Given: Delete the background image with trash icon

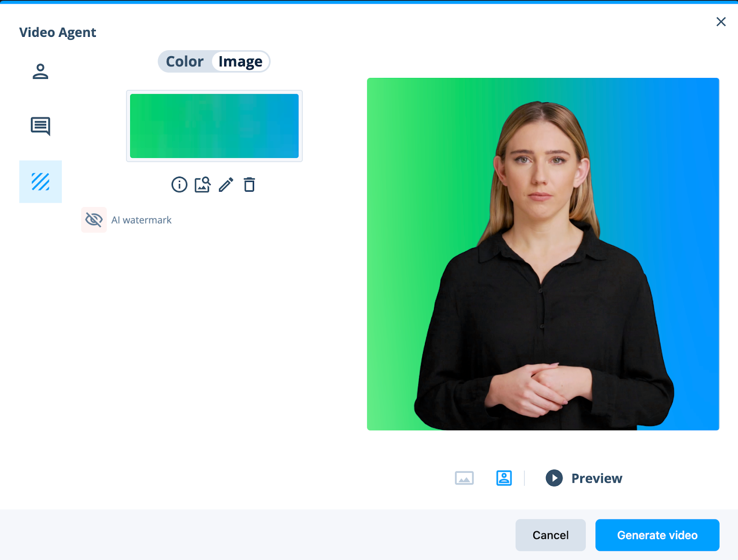Looking at the screenshot, I should pyautogui.click(x=249, y=185).
